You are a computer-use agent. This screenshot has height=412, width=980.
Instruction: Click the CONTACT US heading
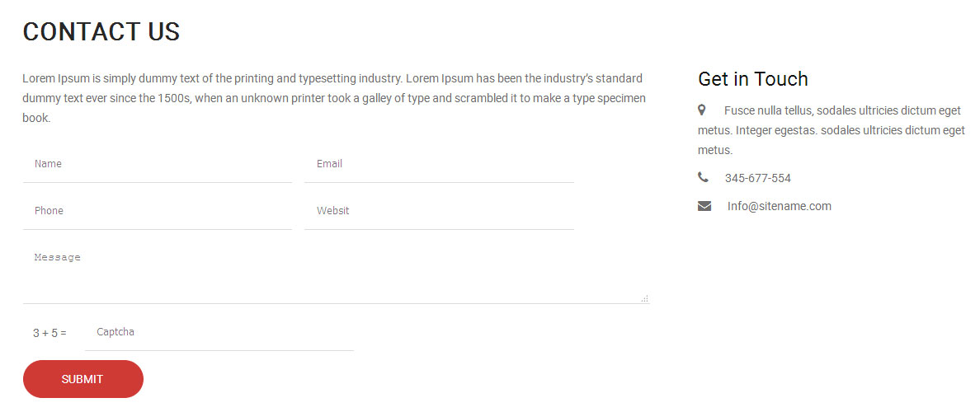101,31
